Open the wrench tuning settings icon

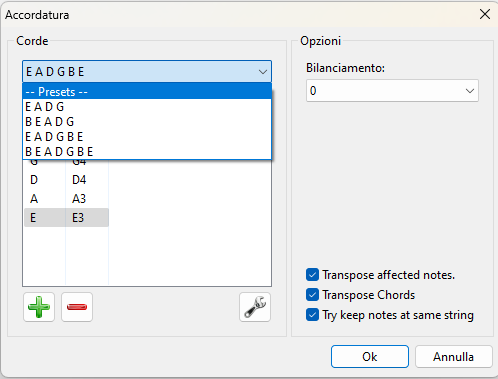[x=255, y=307]
